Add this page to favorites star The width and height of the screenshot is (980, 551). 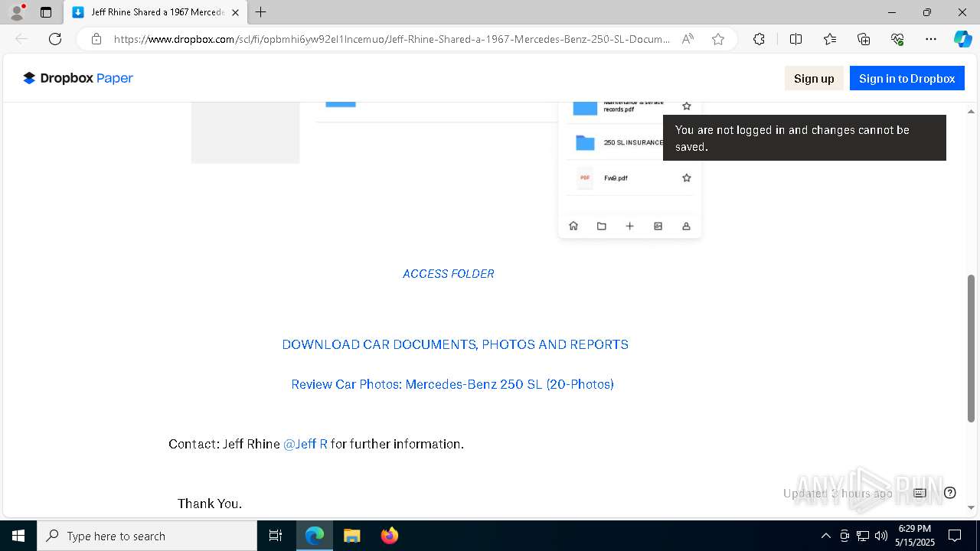coord(718,39)
